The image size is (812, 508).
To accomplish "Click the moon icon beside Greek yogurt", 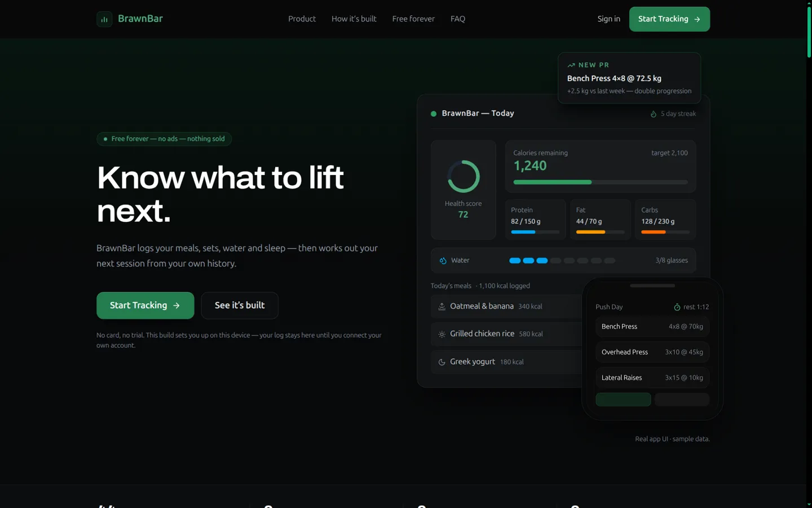I will [442, 362].
